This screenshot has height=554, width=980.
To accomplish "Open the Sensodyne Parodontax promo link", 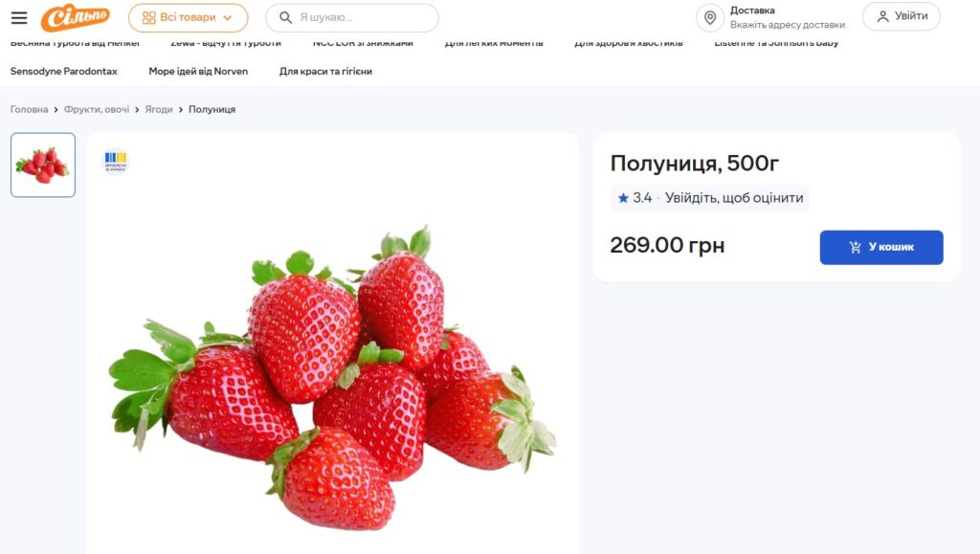I will (x=63, y=71).
